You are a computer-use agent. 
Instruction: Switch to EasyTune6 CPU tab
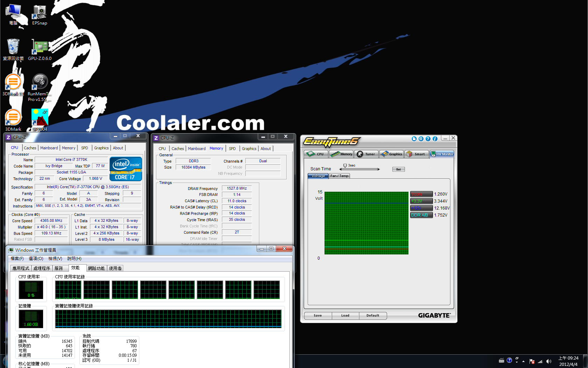coord(316,154)
